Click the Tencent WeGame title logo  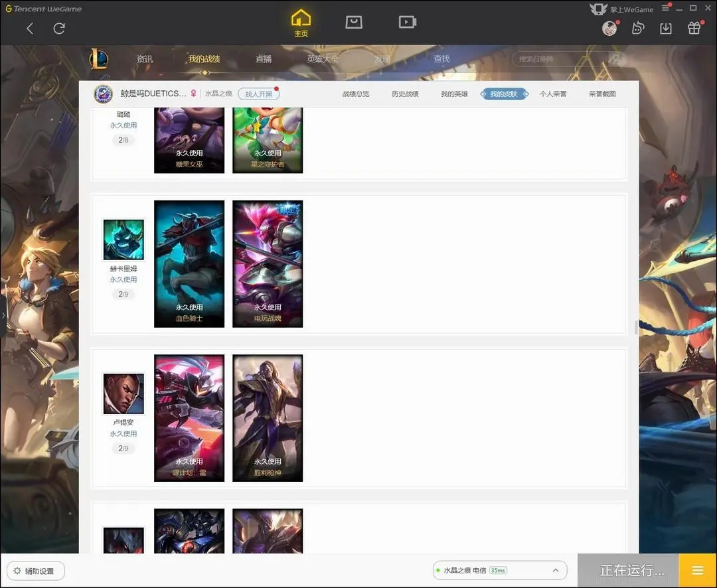tap(44, 9)
